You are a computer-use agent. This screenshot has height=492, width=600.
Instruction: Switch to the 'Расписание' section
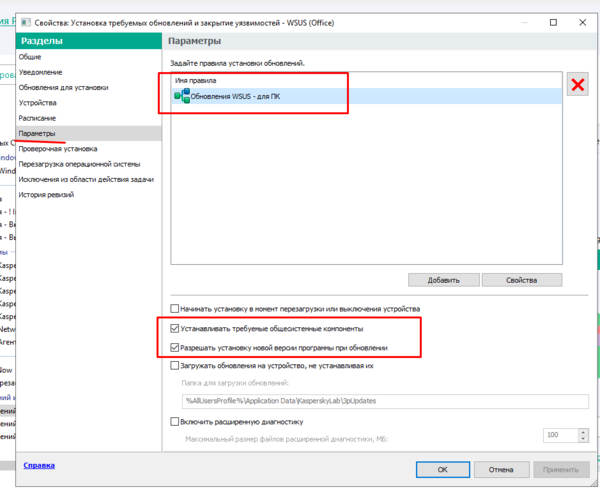(x=38, y=118)
